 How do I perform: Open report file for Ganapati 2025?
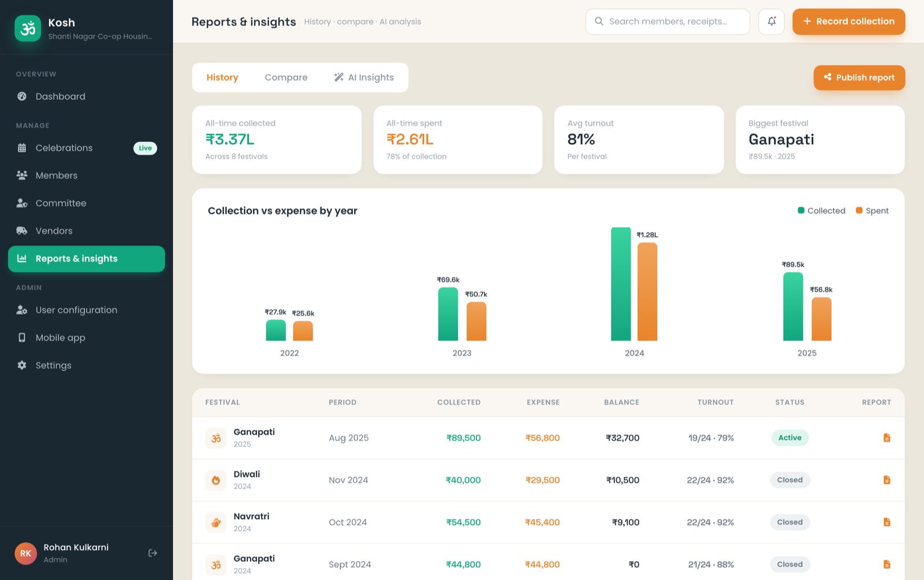click(887, 438)
